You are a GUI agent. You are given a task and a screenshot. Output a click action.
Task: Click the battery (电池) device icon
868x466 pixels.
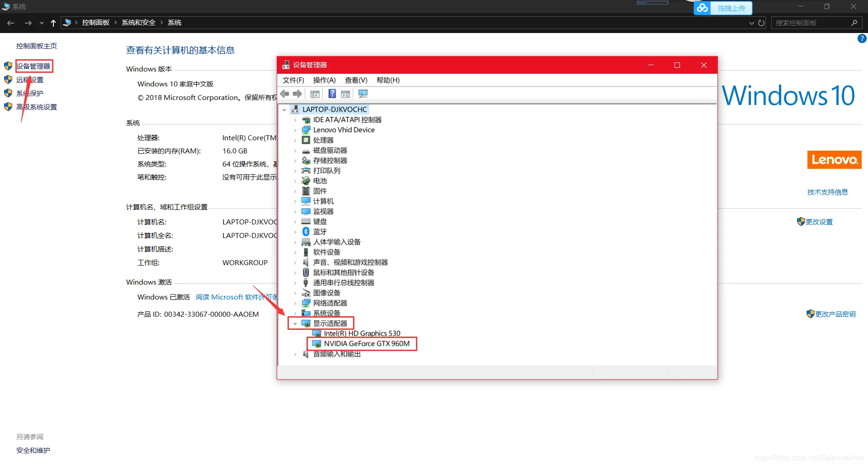pos(306,181)
